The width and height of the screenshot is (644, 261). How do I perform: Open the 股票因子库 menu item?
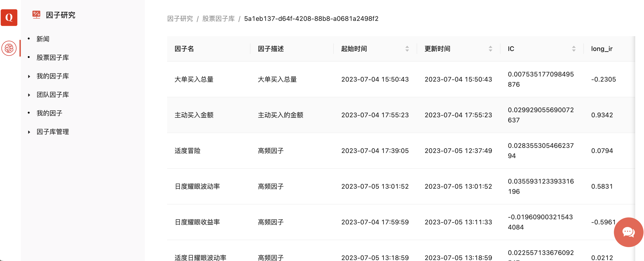point(53,57)
